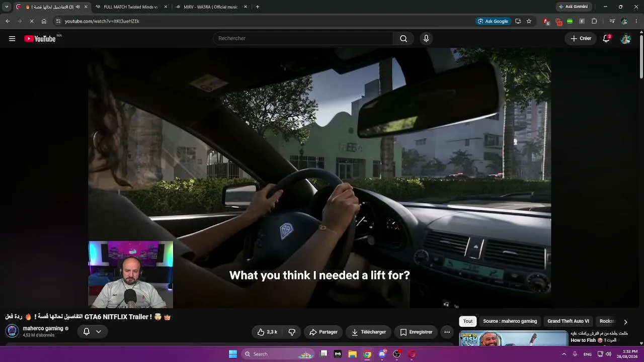Show hidden system tray icons

point(563,354)
